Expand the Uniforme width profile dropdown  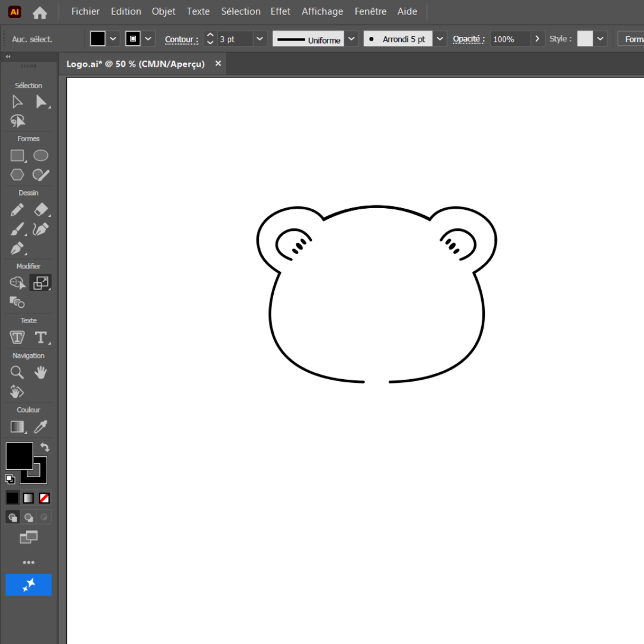[352, 39]
